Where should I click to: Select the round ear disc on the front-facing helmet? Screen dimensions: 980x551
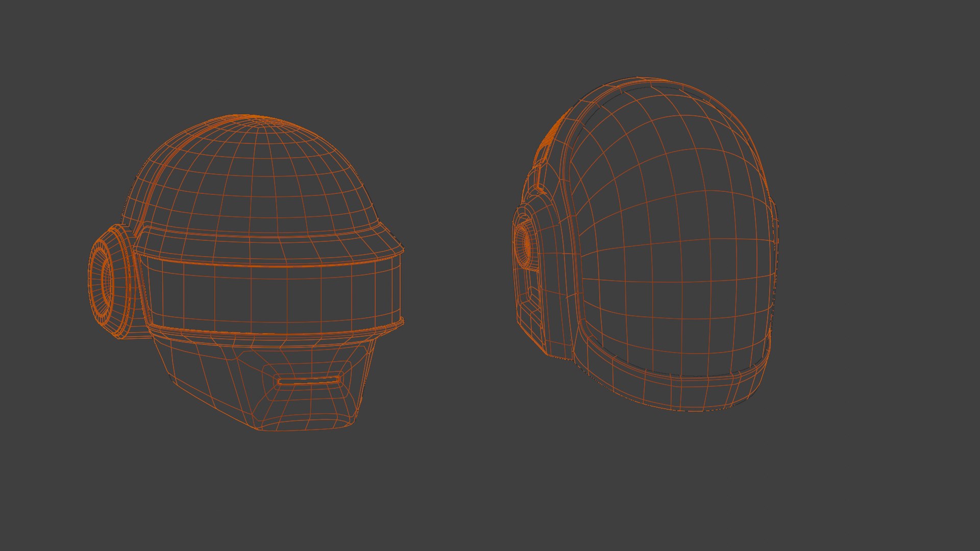point(108,281)
